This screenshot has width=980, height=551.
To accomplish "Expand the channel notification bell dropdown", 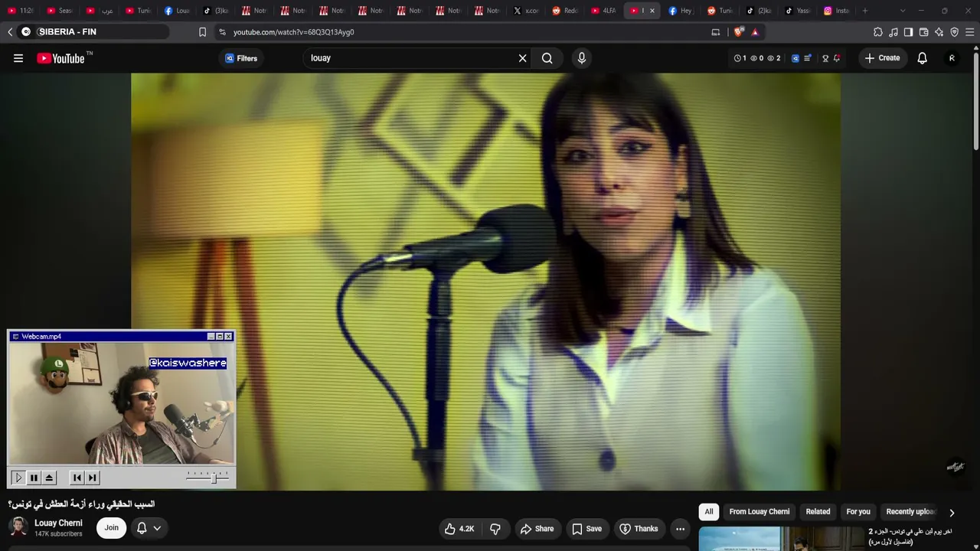I will click(x=149, y=528).
